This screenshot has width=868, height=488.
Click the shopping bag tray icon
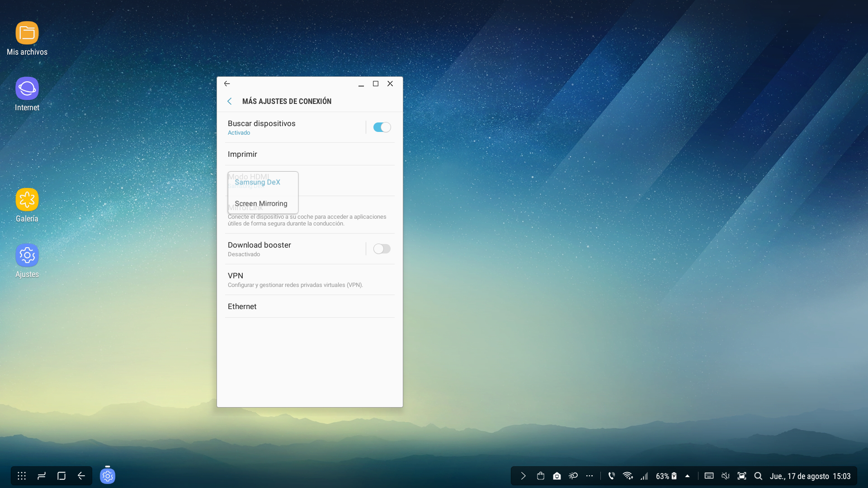(540, 476)
